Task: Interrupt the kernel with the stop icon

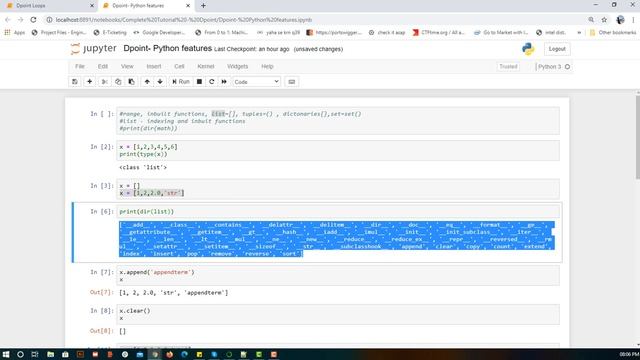Action: coord(199,82)
